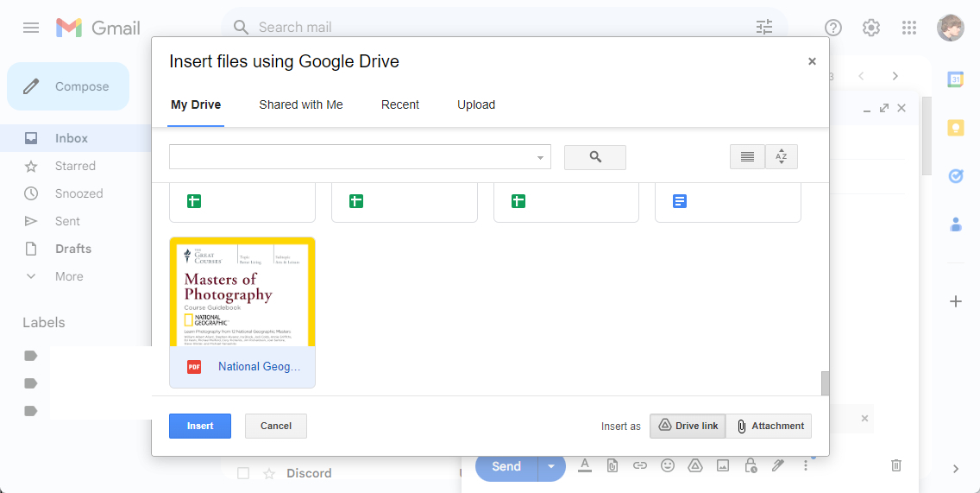Screen dimensions: 980x493
Task: Click the formatting options icon in compose
Action: (584, 465)
